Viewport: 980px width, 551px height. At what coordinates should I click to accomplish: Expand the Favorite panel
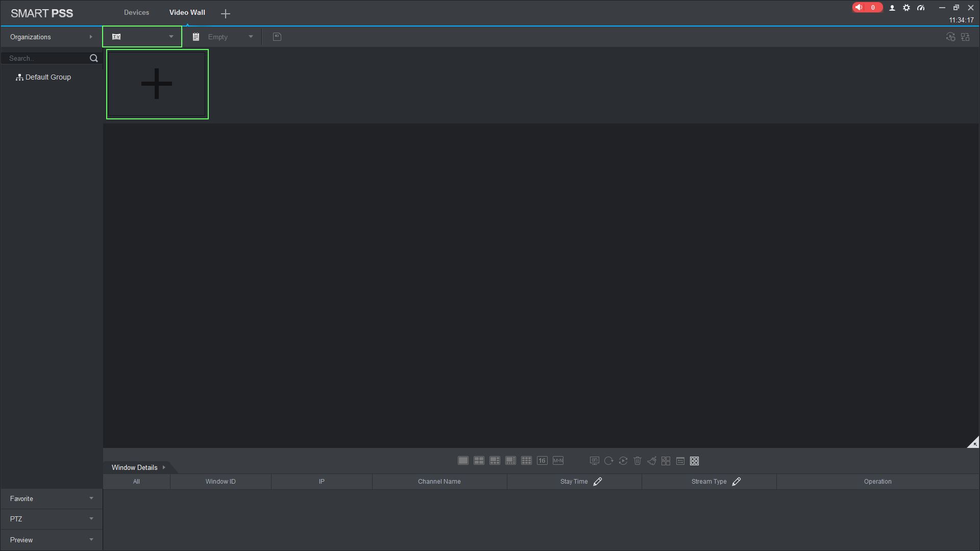51,498
